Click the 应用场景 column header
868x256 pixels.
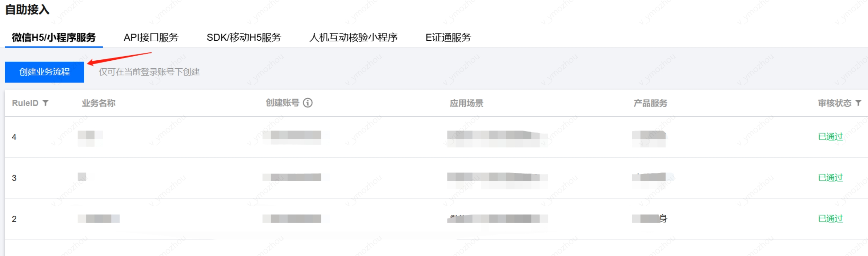pyautogui.click(x=466, y=103)
